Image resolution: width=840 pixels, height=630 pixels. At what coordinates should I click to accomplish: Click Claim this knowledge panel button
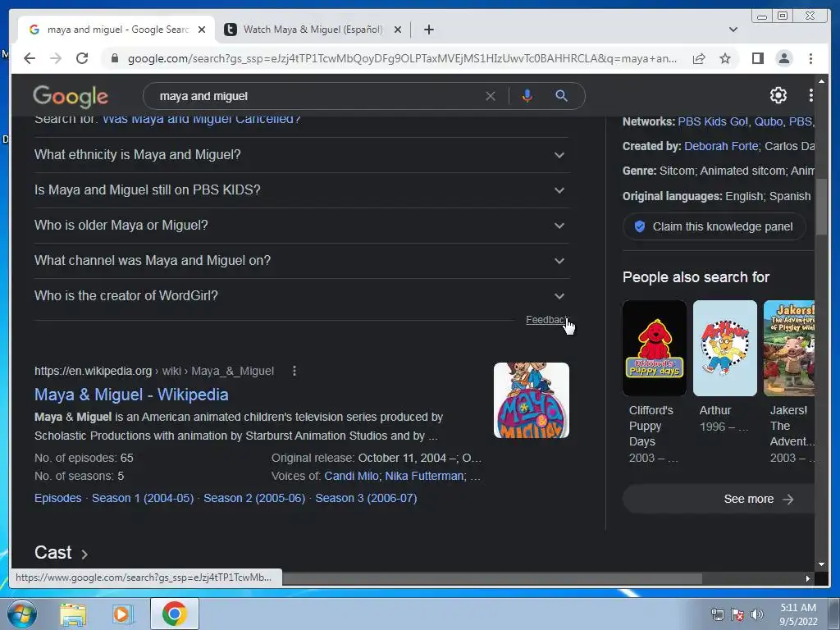tap(714, 226)
